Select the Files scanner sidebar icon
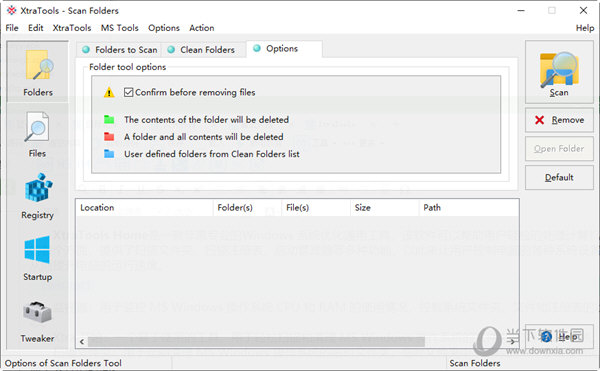Screen dimensions: 600x371 (37, 127)
